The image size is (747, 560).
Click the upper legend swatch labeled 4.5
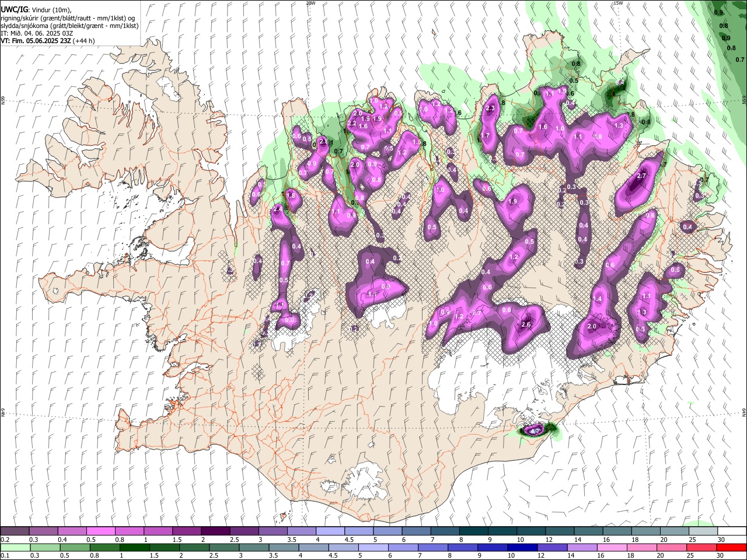click(x=358, y=531)
